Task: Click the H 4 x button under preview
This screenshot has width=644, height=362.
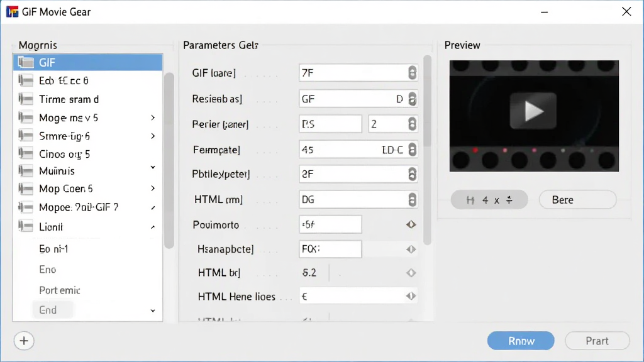Action: click(x=489, y=200)
